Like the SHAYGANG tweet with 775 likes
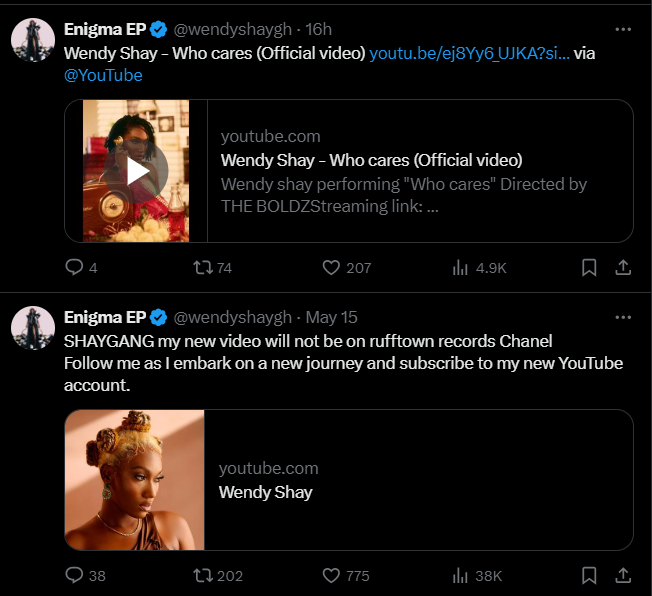 (332, 575)
